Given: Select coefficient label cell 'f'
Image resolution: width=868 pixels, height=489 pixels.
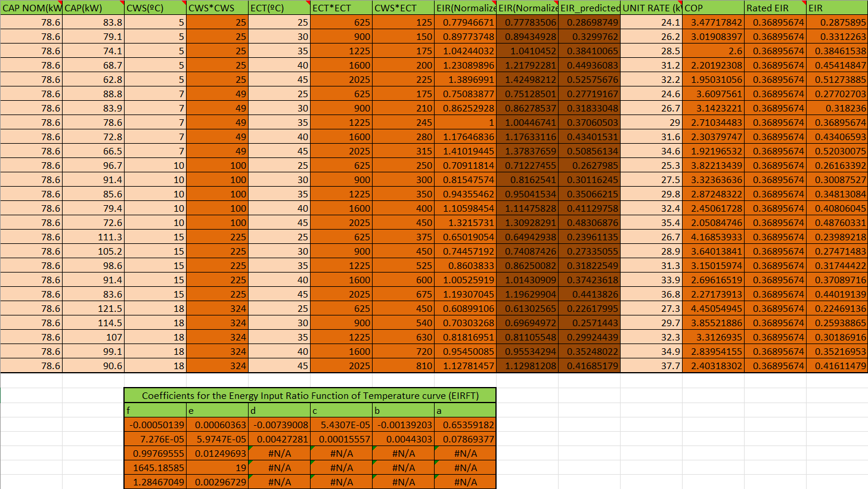Looking at the screenshot, I should point(155,410).
